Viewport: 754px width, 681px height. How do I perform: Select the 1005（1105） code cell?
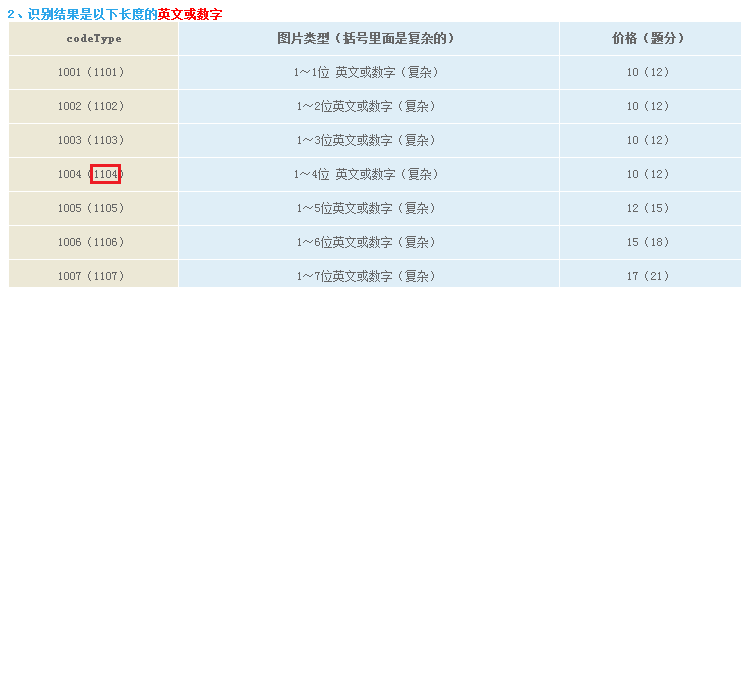(92, 209)
